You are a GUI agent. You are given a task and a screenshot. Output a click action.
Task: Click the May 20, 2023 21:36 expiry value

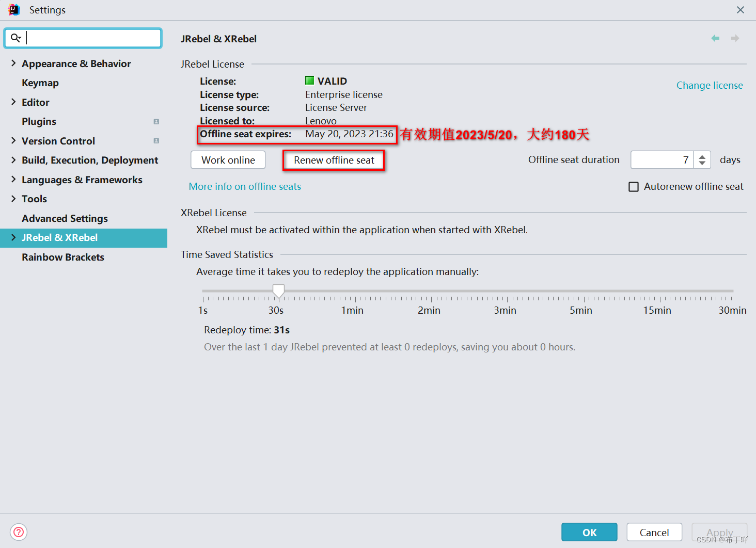click(x=349, y=134)
